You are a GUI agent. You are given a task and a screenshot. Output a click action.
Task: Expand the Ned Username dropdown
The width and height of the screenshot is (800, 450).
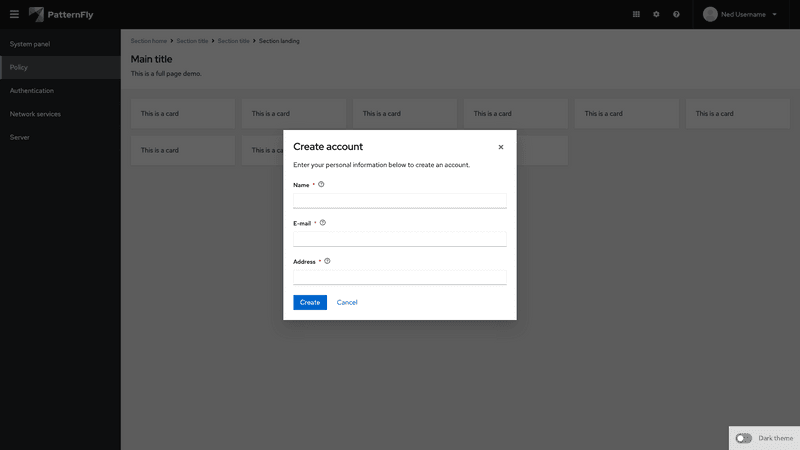point(740,14)
